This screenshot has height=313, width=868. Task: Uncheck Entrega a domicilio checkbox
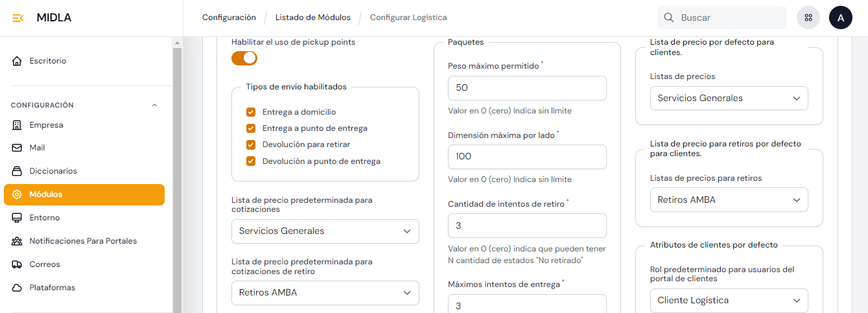point(251,112)
